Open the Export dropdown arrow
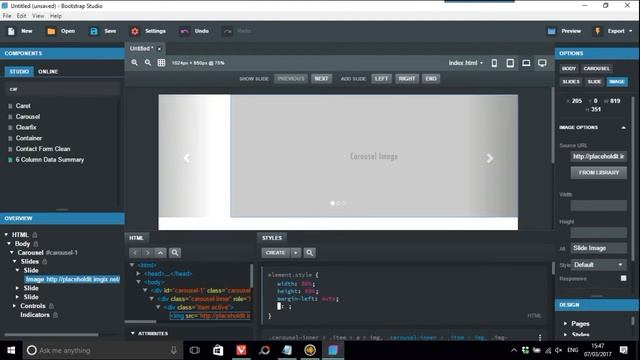640x360 pixels. click(631, 31)
